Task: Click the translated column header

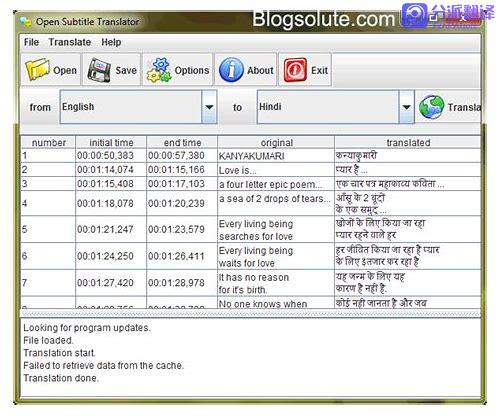Action: [408, 143]
